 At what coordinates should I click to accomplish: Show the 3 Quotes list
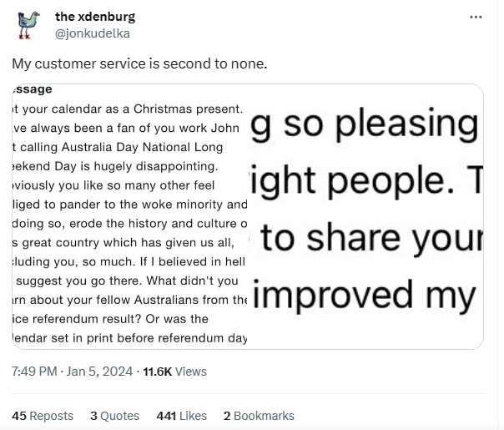click(116, 415)
